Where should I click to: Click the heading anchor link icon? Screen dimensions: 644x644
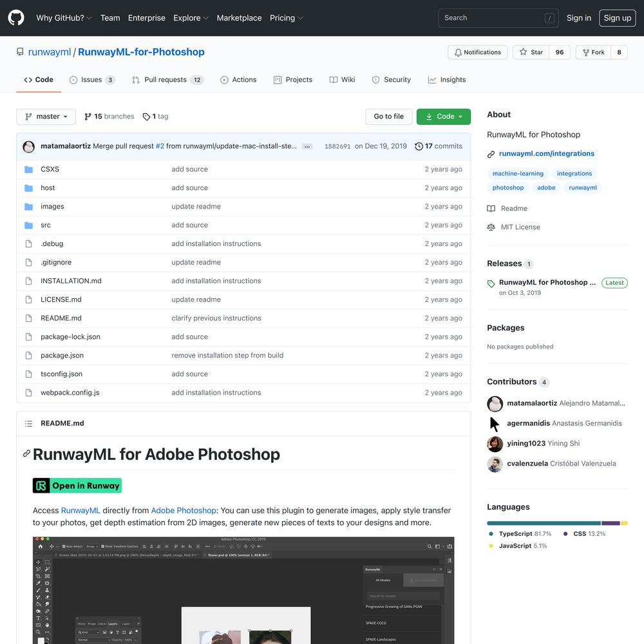coord(26,453)
